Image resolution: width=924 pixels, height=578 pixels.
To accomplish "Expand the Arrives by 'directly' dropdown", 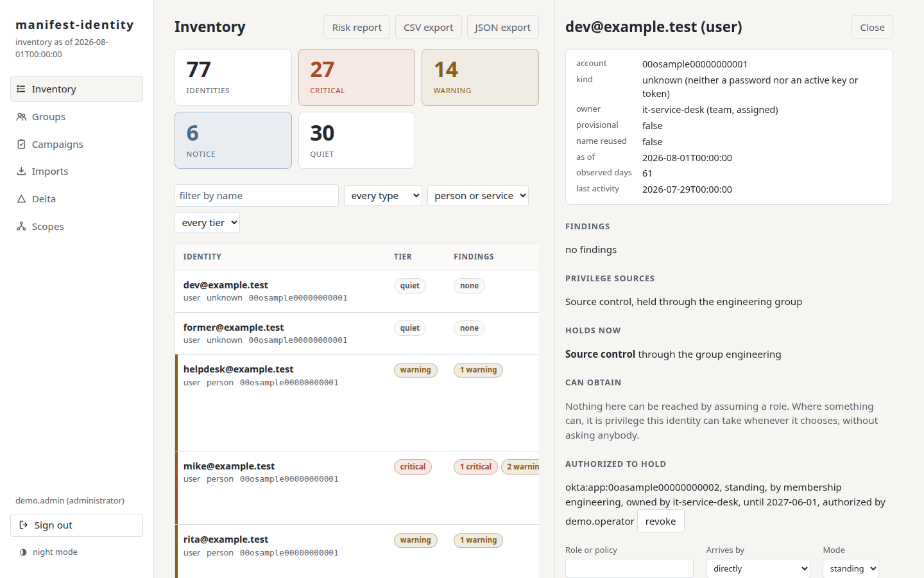I will coord(758,569).
